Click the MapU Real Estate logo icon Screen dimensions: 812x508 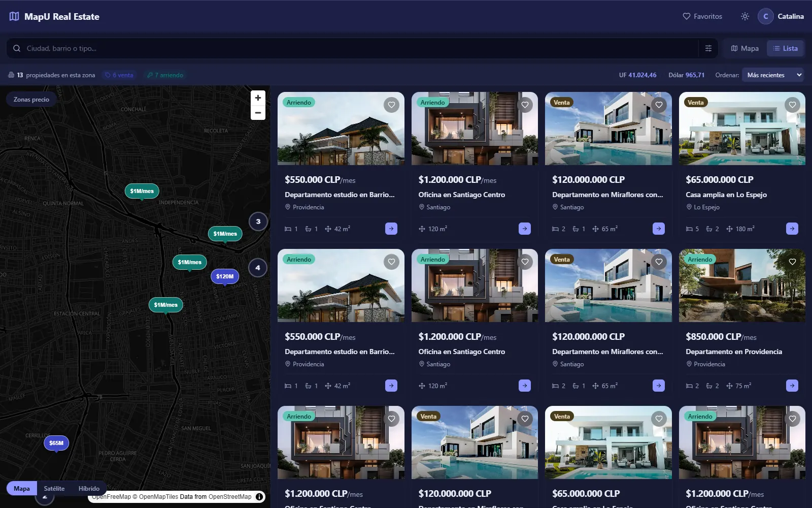tap(14, 16)
